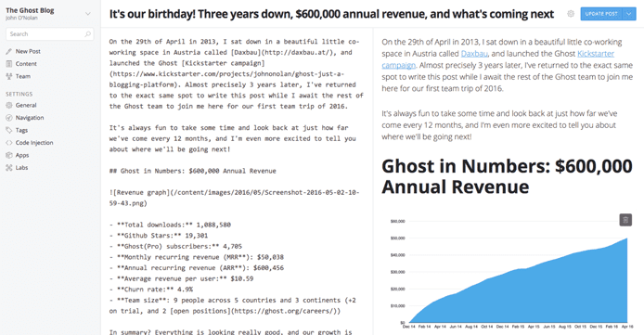The height and width of the screenshot is (335, 644).
Task: Expand The Ghost Blog user menu chevron
Action: coord(88,14)
